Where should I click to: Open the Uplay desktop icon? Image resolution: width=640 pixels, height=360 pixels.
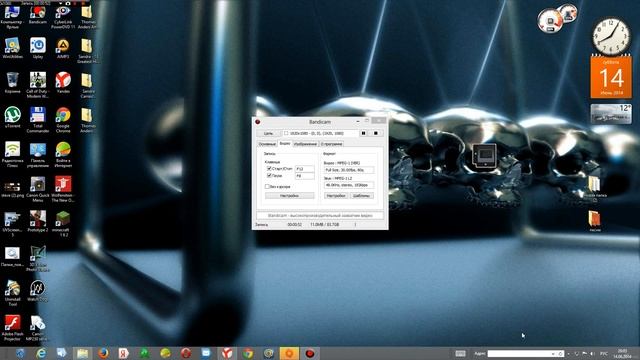pos(38,48)
